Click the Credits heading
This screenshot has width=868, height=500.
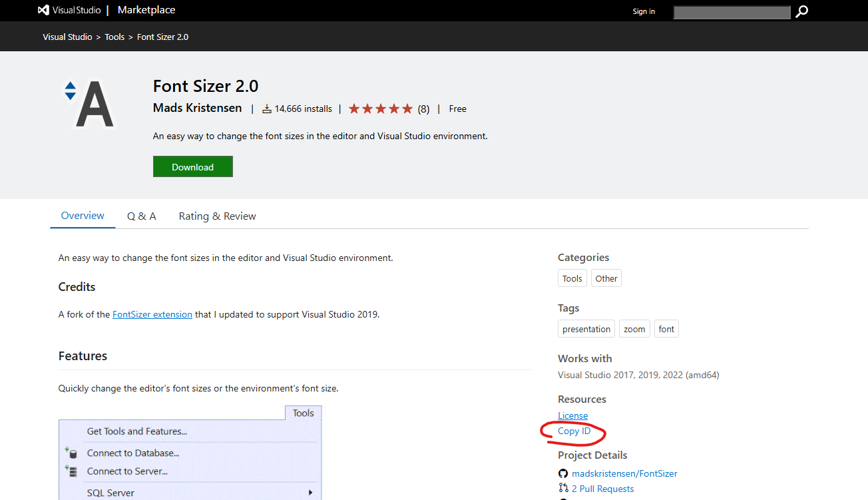point(77,287)
